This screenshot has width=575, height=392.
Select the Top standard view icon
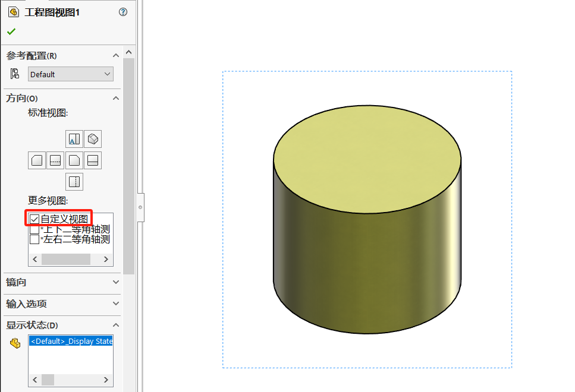pyautogui.click(x=74, y=139)
